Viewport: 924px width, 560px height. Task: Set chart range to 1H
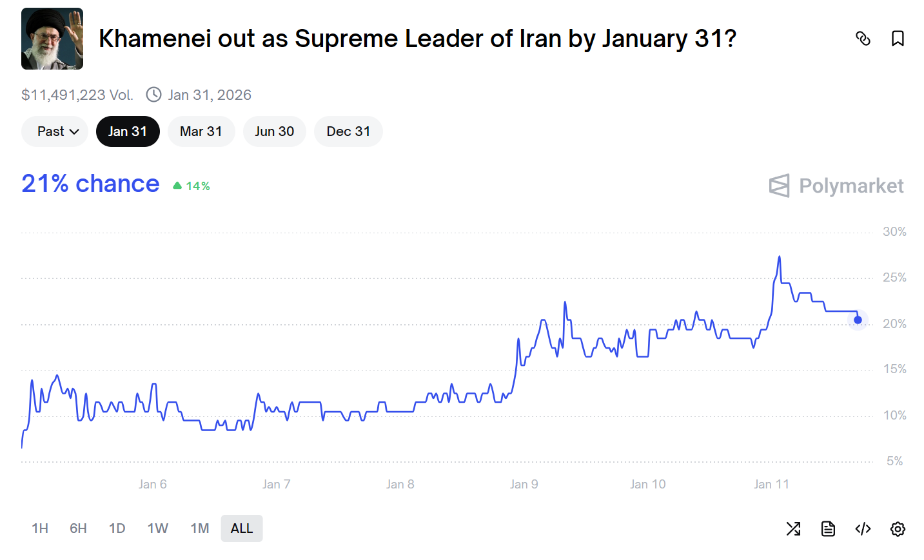[x=40, y=528]
